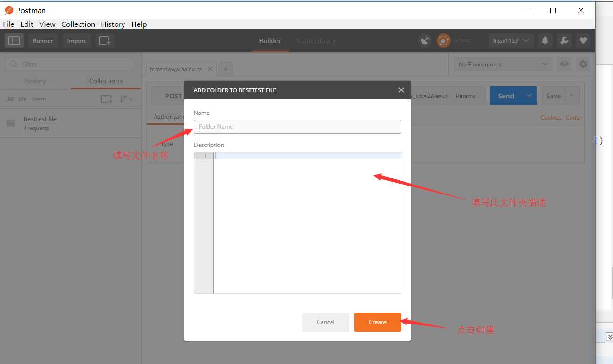The height and width of the screenshot is (364, 613).
Task: Click the Interceptor satellite icon
Action: 425,41
